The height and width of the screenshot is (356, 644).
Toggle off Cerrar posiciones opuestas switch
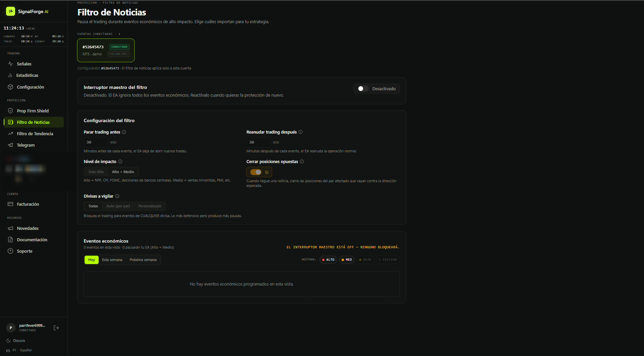tap(256, 172)
